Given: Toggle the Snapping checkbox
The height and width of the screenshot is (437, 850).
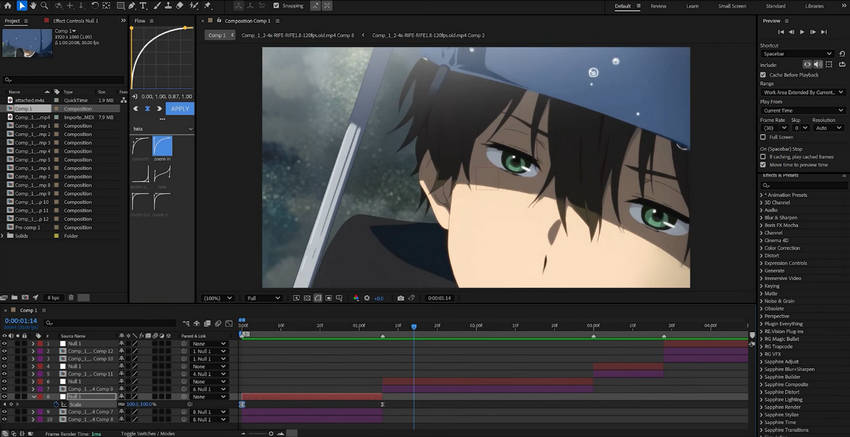Looking at the screenshot, I should (x=276, y=5).
